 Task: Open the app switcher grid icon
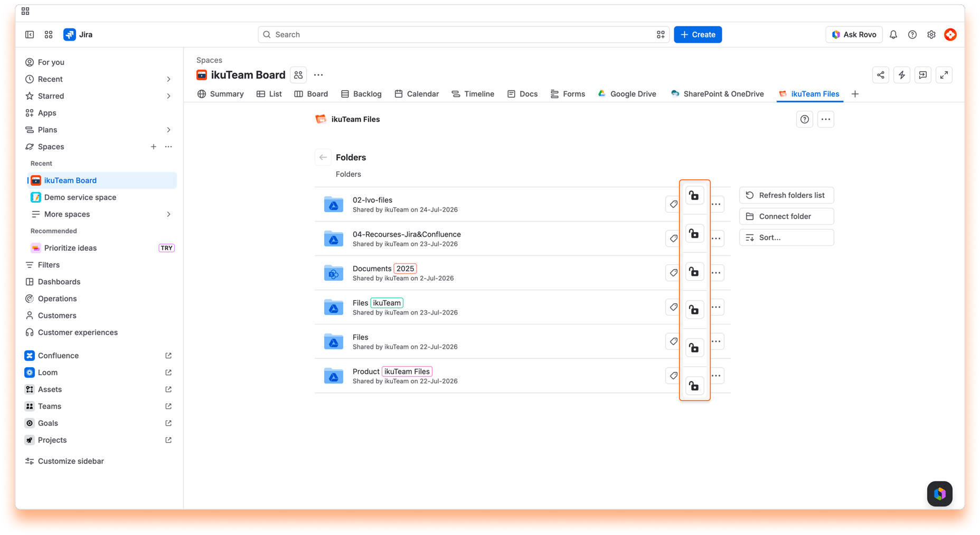49,34
